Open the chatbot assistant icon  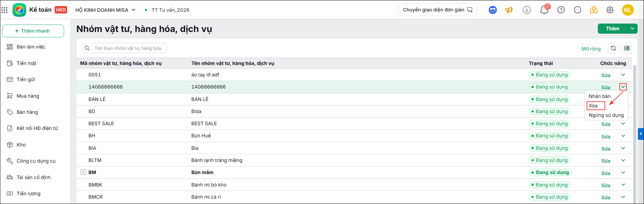coord(493,10)
